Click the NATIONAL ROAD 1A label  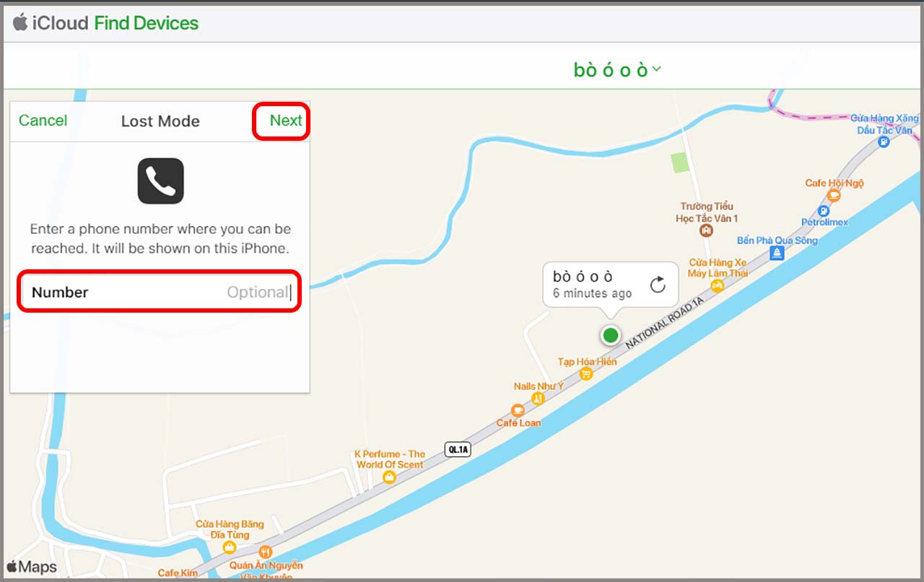pos(664,323)
